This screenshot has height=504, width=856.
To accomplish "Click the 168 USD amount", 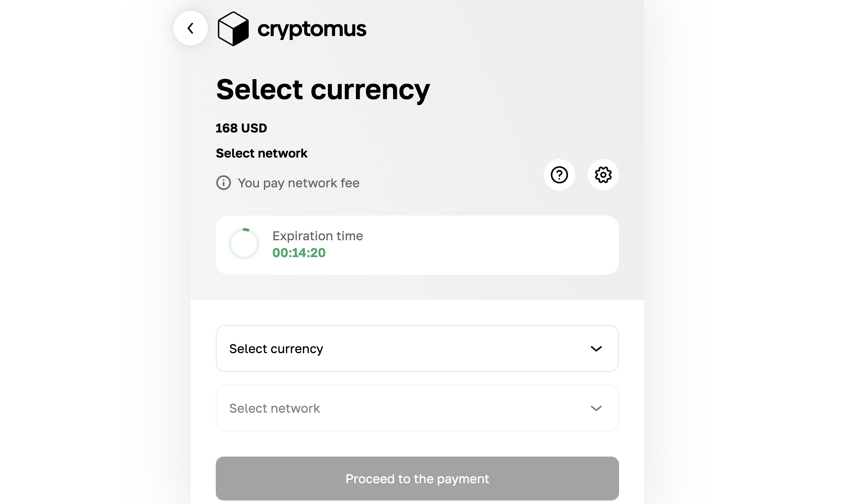I will pyautogui.click(x=241, y=128).
